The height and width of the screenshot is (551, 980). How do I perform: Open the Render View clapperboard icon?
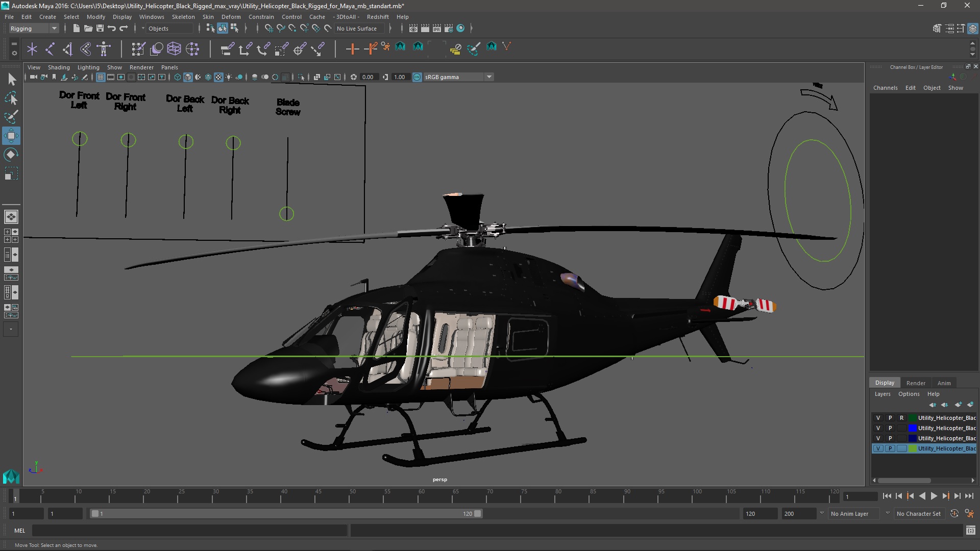coord(413,29)
